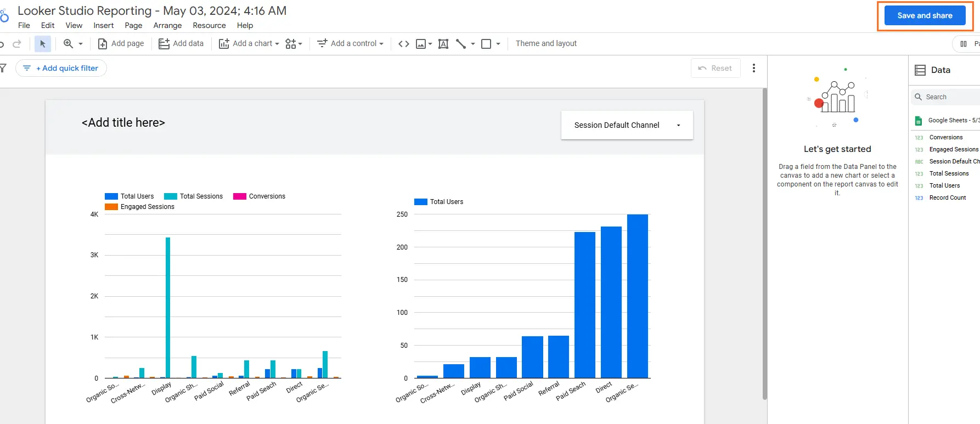The width and height of the screenshot is (980, 424).
Task: Open the Resource menu
Action: (209, 25)
